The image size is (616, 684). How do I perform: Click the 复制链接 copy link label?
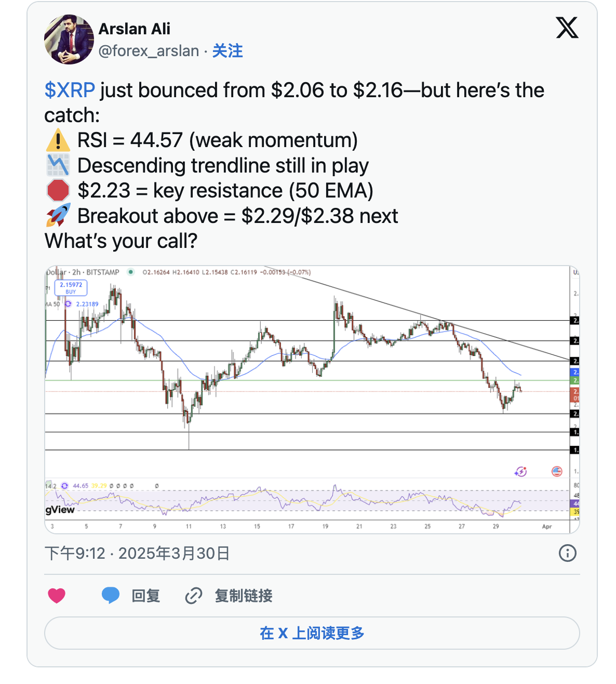coord(244,596)
